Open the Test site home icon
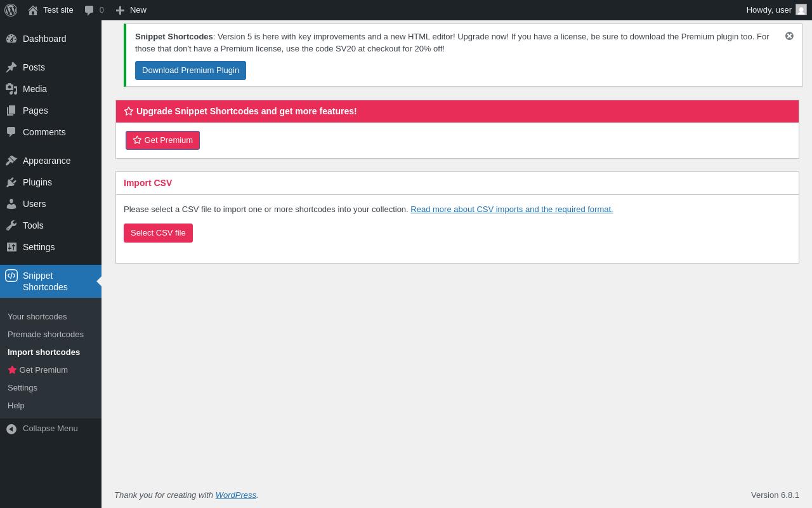Image resolution: width=812 pixels, height=508 pixels. point(33,10)
